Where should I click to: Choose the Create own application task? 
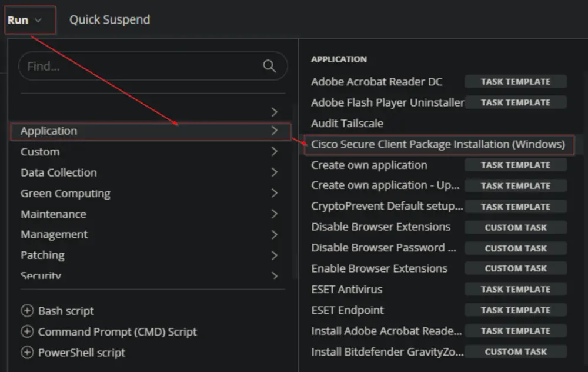pos(369,165)
